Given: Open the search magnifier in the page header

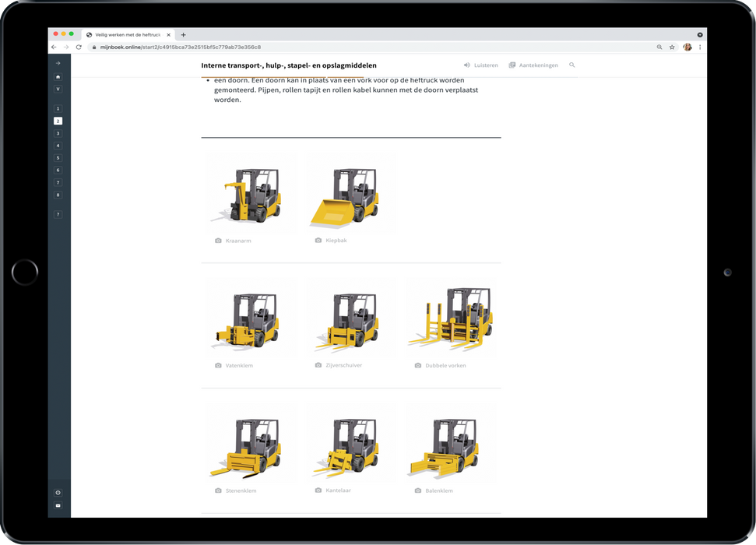Looking at the screenshot, I should 572,65.
